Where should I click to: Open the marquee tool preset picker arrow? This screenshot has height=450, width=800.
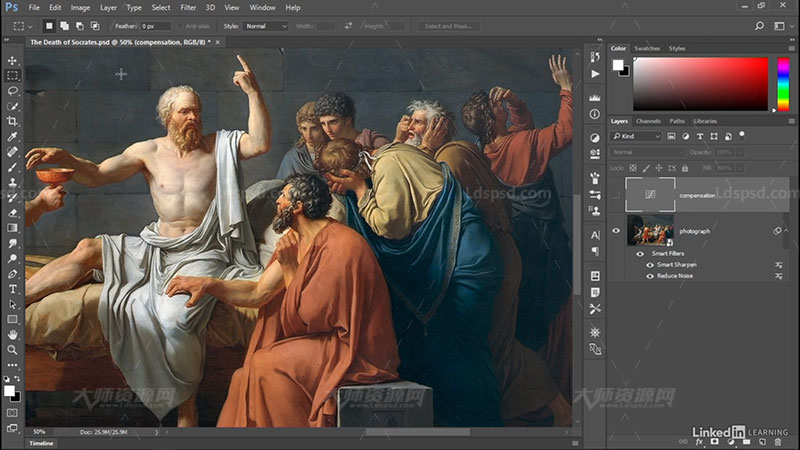point(30,26)
